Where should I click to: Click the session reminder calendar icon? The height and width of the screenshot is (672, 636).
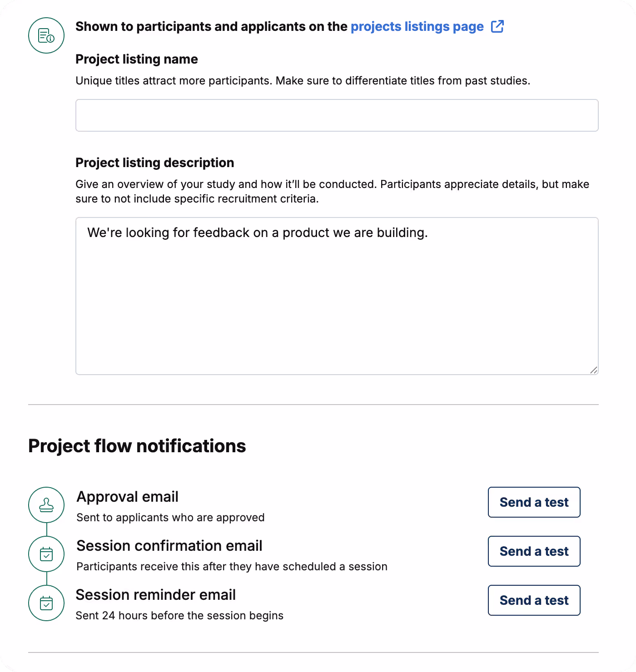click(x=46, y=603)
